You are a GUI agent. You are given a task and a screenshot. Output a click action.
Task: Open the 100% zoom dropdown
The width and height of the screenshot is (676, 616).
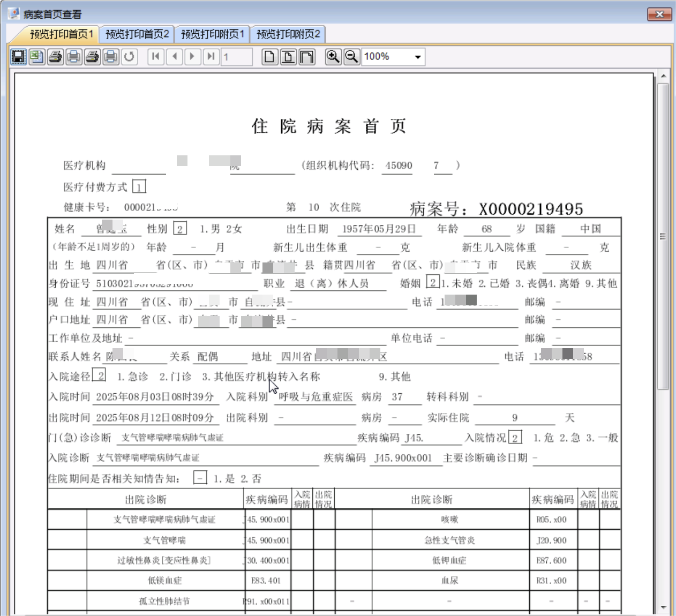click(418, 57)
